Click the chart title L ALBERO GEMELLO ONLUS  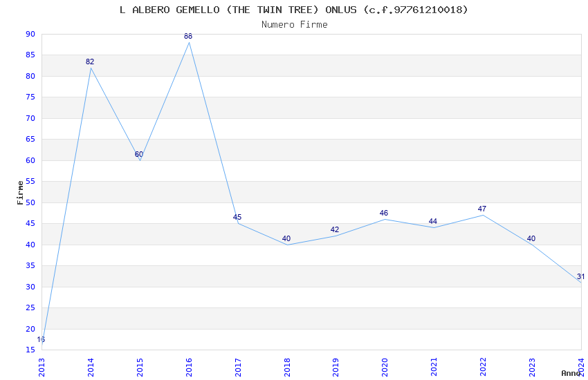point(294,10)
